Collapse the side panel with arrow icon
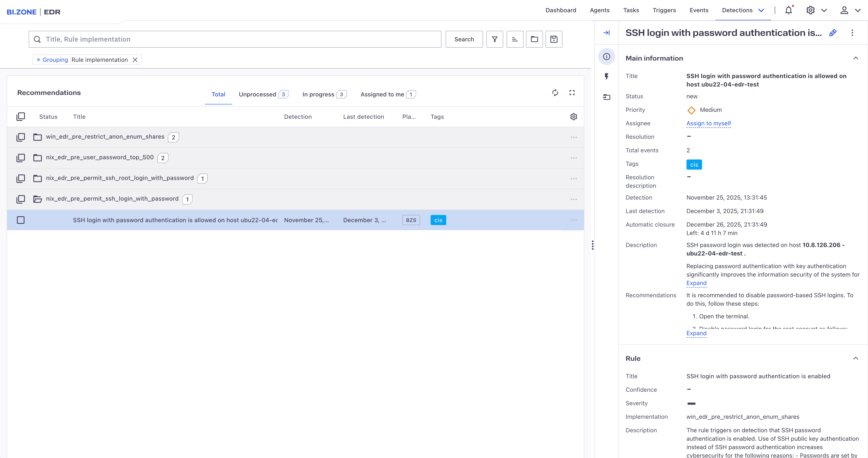This screenshot has width=868, height=458. (606, 33)
